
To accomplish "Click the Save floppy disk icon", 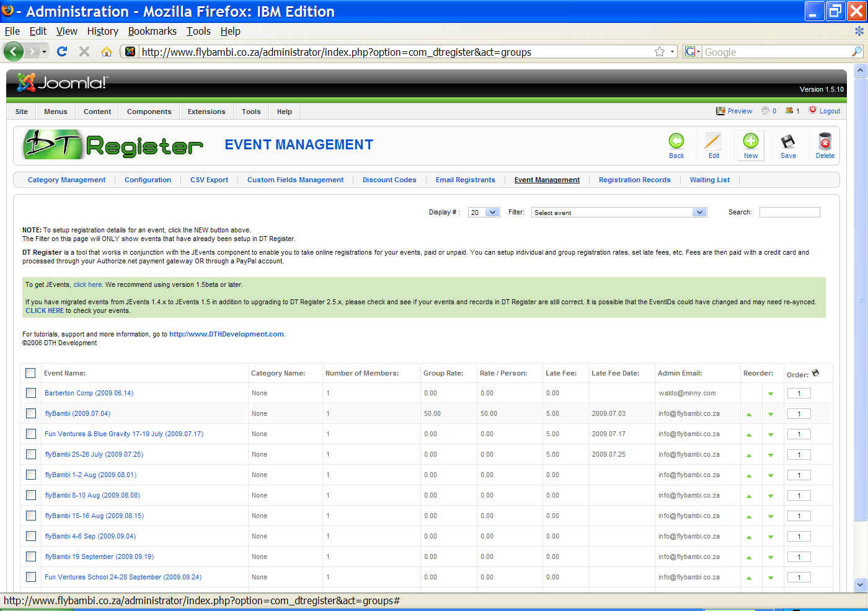I will click(x=787, y=141).
